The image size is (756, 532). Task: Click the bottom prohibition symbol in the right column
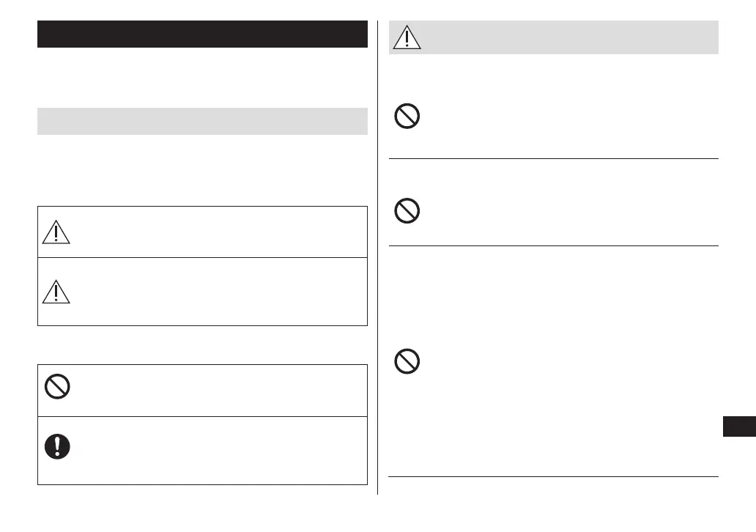[407, 361]
